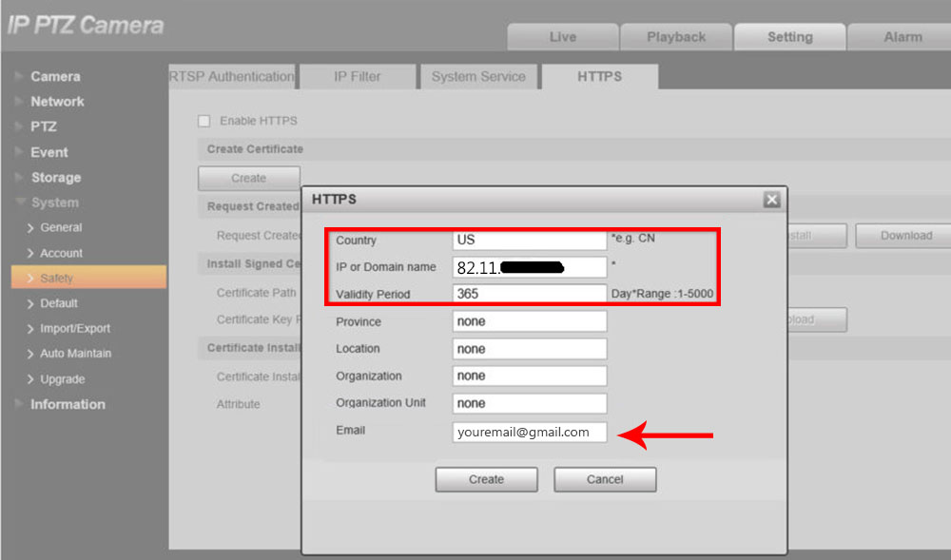The width and height of the screenshot is (951, 560).
Task: Click the Email input field
Action: [x=529, y=432]
